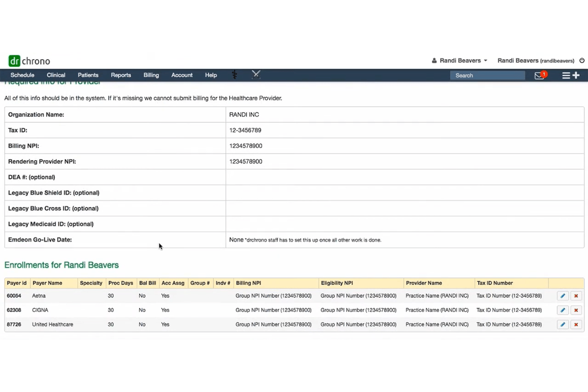Click Randi Beavers (randibeavers) account text
The image size is (588, 392).
coord(536,60)
